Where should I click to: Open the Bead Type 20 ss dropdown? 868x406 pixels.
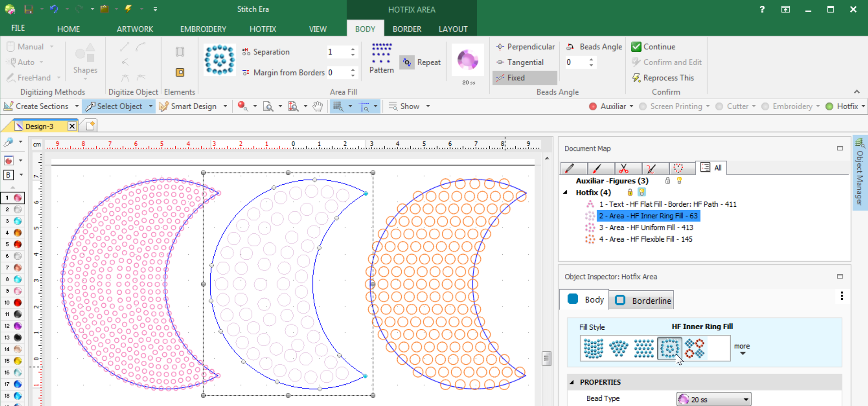[x=713, y=400]
